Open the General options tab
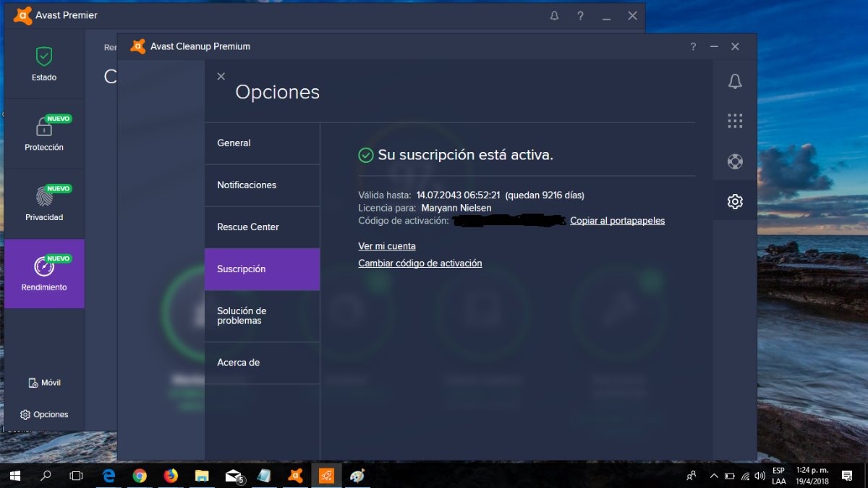The image size is (868, 488). [x=262, y=143]
